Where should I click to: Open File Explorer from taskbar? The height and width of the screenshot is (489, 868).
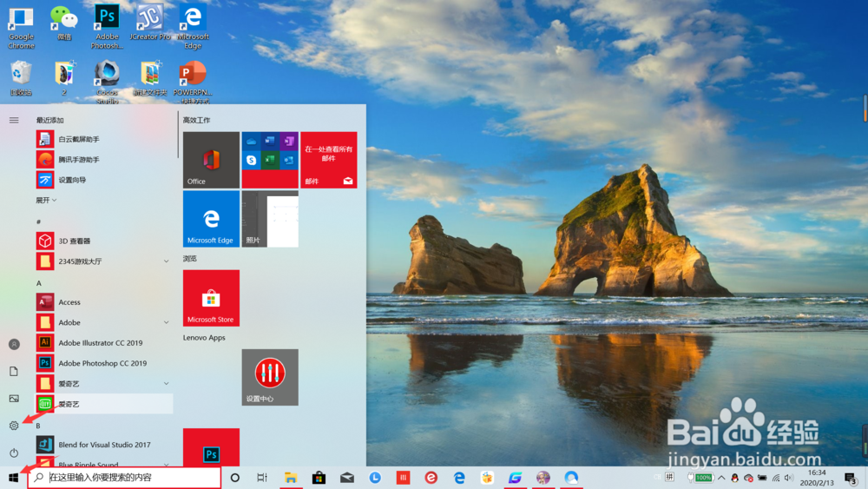[x=291, y=478]
